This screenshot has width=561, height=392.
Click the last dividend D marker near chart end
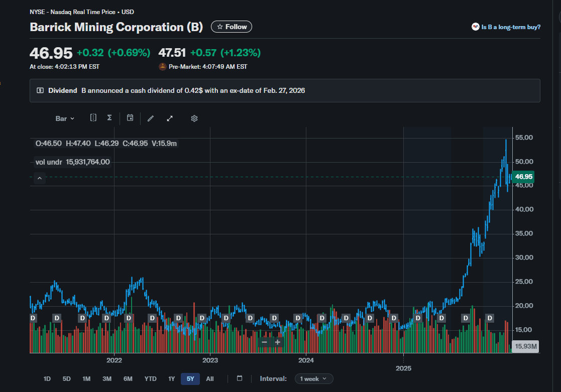490,318
